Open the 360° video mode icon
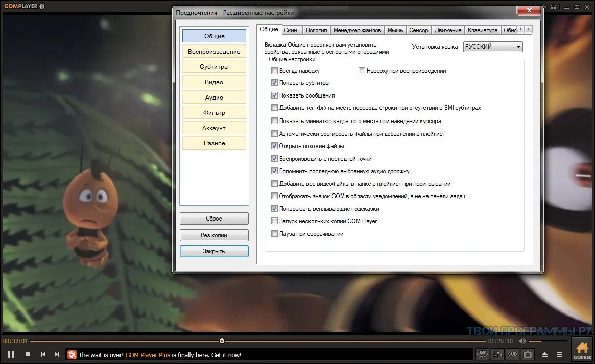 click(x=482, y=354)
